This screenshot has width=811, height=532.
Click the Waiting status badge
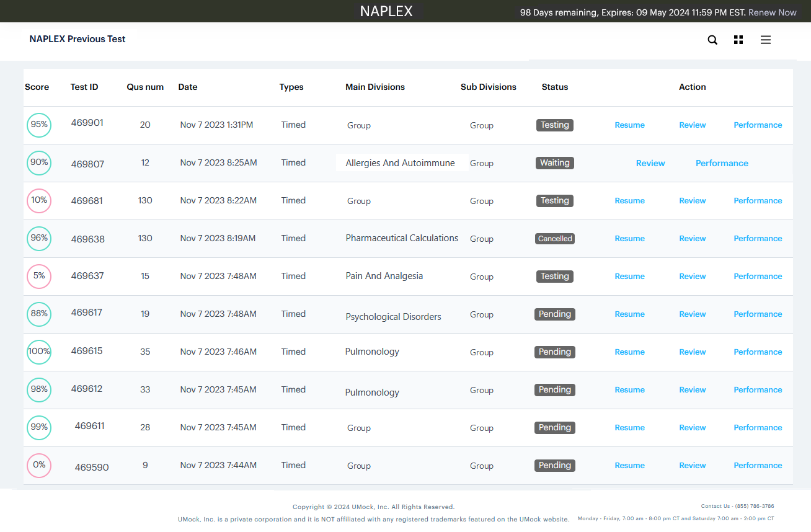click(555, 163)
